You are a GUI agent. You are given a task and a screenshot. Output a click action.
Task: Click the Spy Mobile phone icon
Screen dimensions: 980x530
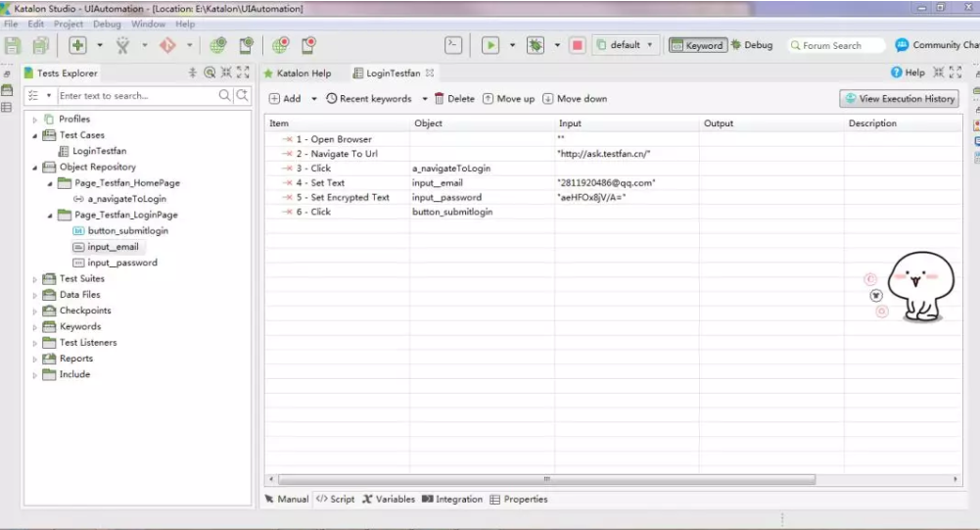click(247, 45)
